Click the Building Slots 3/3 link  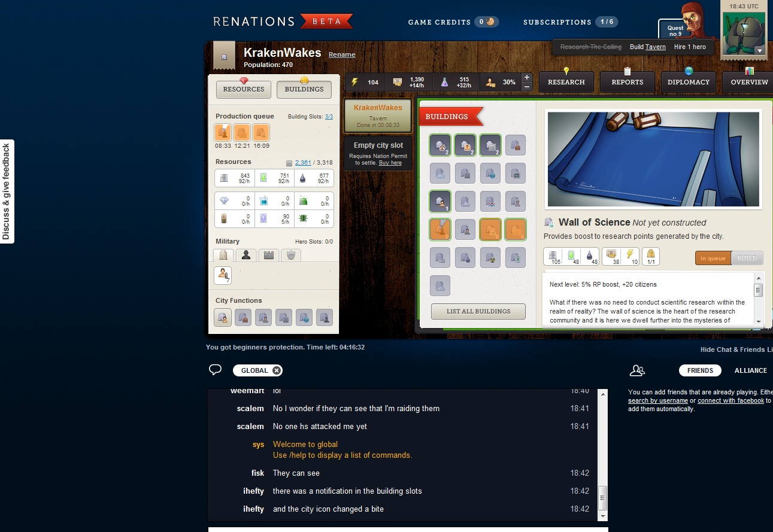click(329, 117)
